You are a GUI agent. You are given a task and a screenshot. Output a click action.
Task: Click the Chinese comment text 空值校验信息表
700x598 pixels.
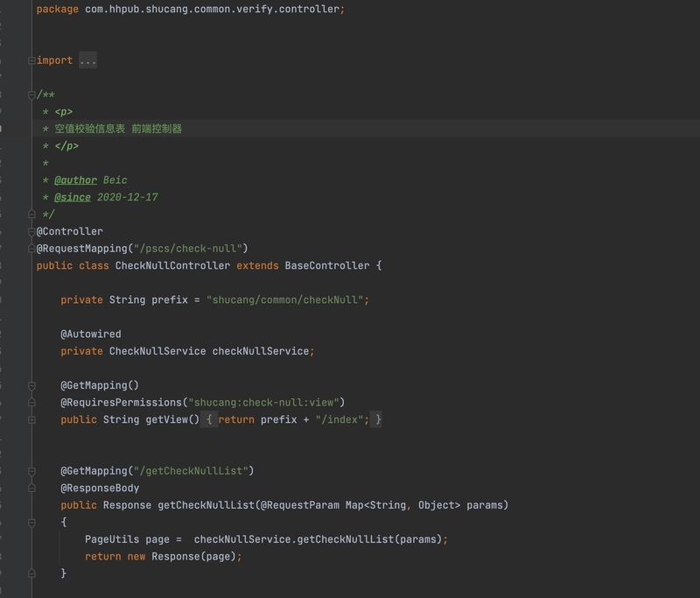[90, 129]
